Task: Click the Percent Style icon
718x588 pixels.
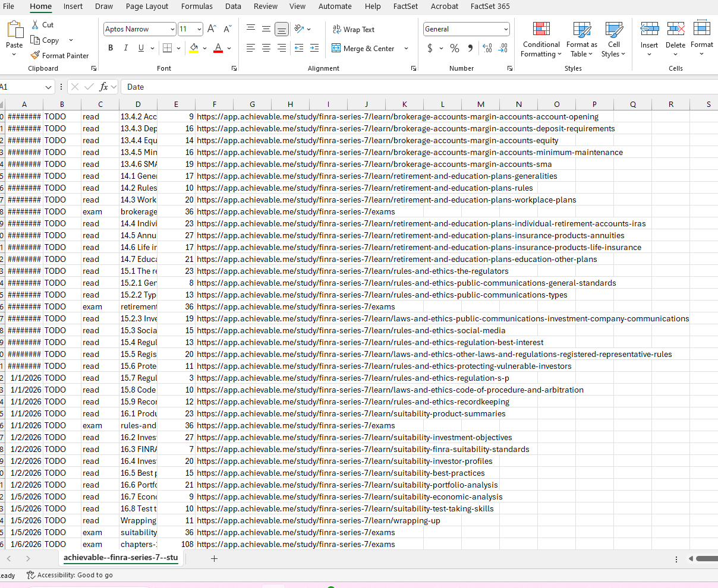Action: pos(455,48)
